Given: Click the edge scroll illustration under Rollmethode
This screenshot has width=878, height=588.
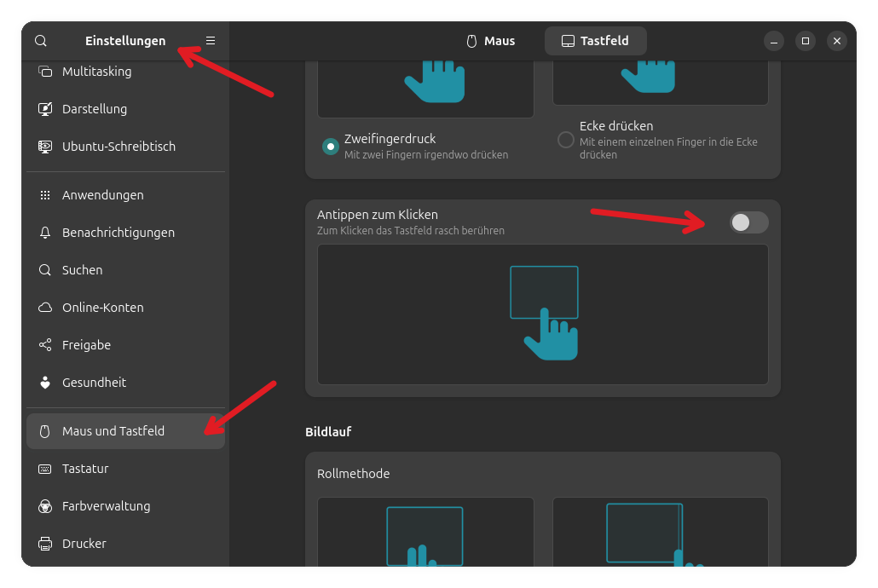Looking at the screenshot, I should tap(660, 532).
